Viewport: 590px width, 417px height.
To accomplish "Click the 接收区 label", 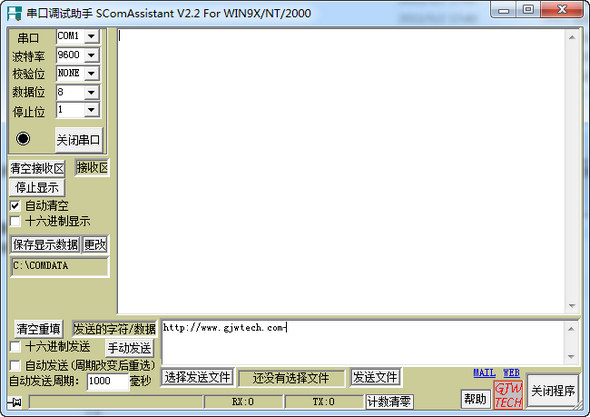I will point(92,168).
